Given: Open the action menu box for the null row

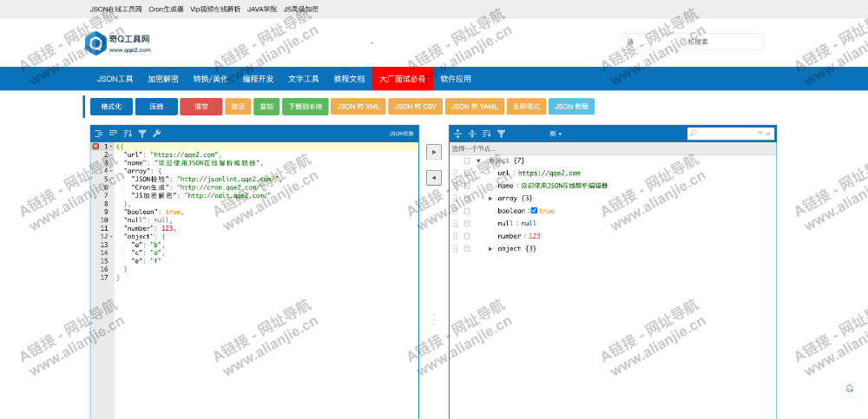Looking at the screenshot, I should (x=467, y=224).
